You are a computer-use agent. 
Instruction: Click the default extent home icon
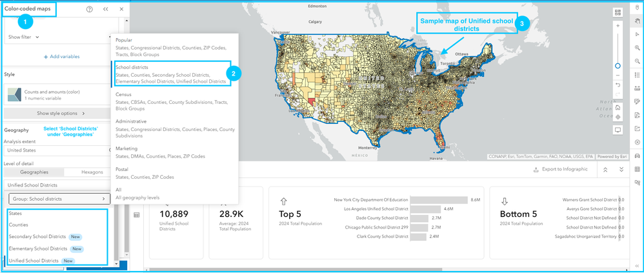pyautogui.click(x=618, y=108)
